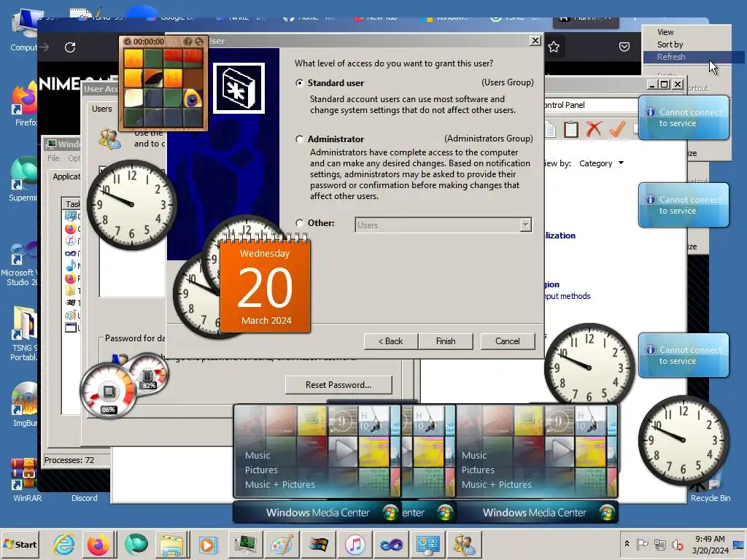The height and width of the screenshot is (560, 747).
Task: Choose Refresh in the context menu
Action: click(671, 57)
